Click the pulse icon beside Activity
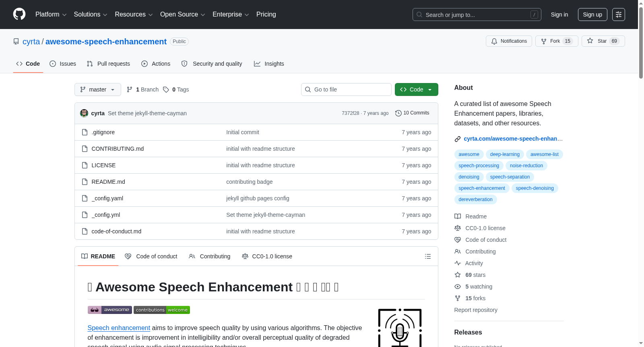The width and height of the screenshot is (644, 347). pos(458,263)
